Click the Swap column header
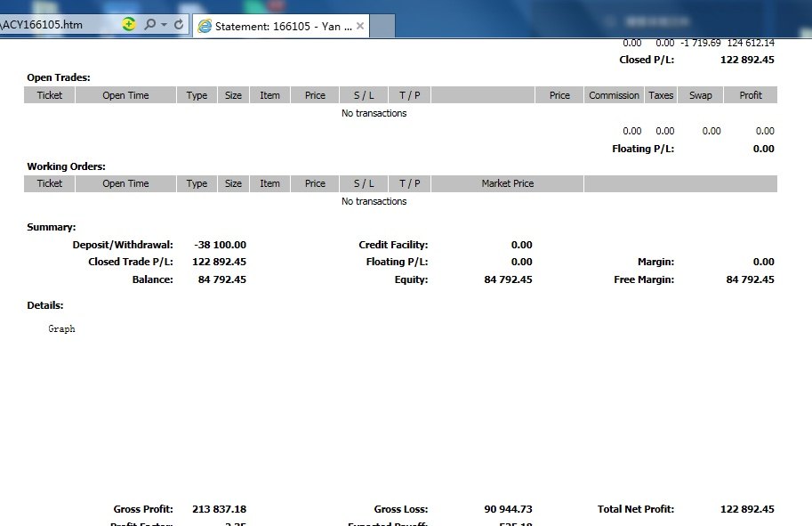The width and height of the screenshot is (812, 526). 700,95
